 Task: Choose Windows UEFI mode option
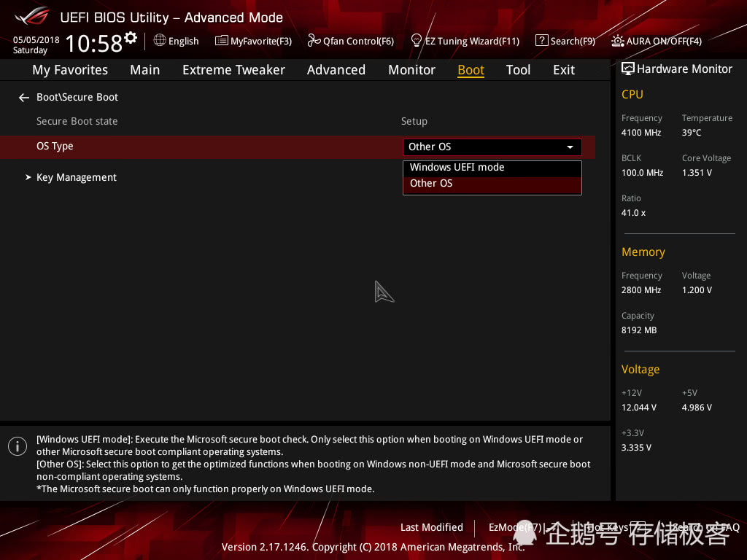[x=492, y=168]
